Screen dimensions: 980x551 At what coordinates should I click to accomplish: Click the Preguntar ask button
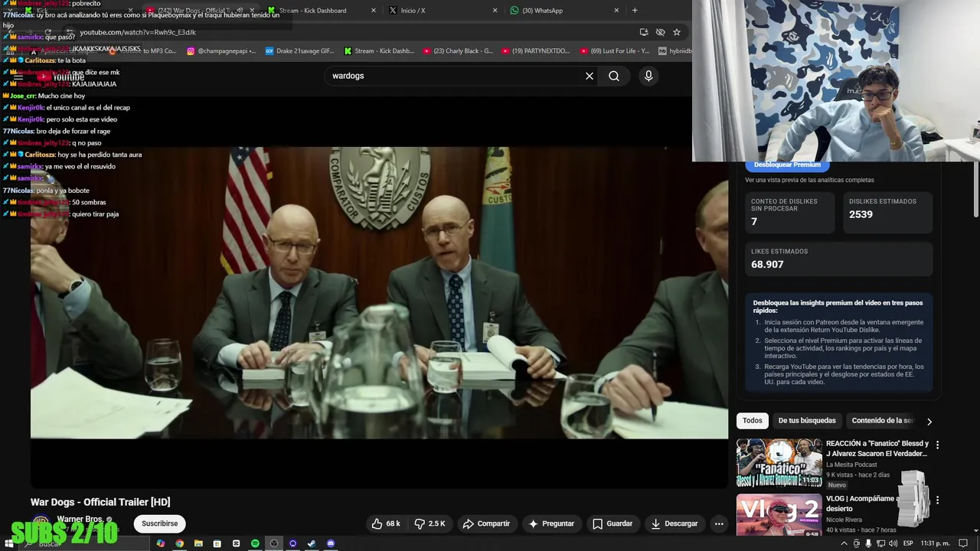pos(550,523)
